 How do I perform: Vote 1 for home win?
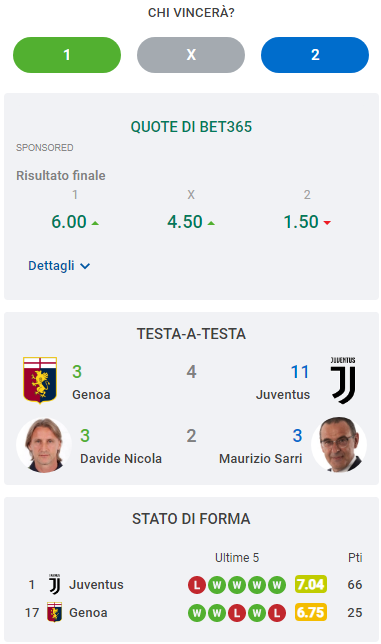67,55
